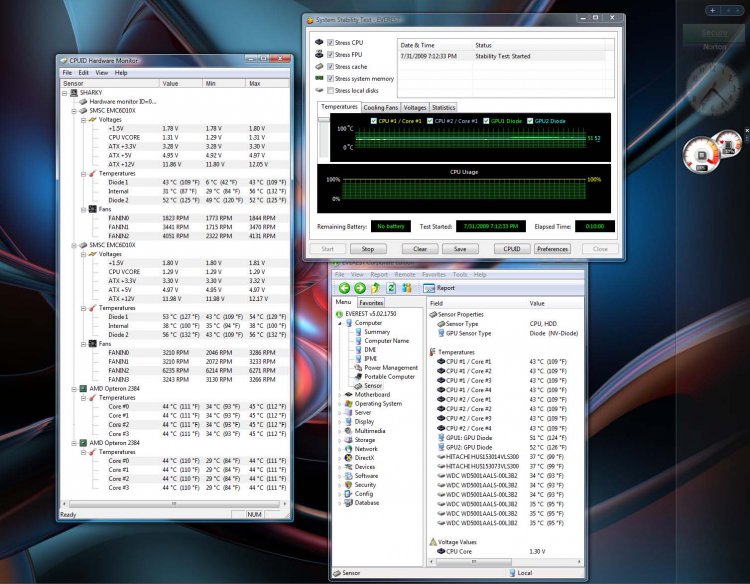This screenshot has height=584, width=750.
Task: Open the Help menu in Hardware Monitor
Action: (x=121, y=73)
